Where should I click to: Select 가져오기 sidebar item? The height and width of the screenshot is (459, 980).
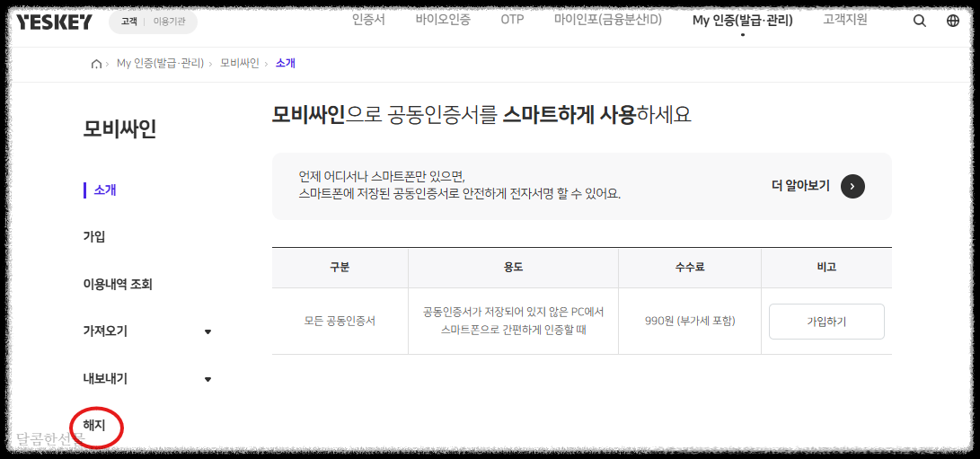pos(105,331)
